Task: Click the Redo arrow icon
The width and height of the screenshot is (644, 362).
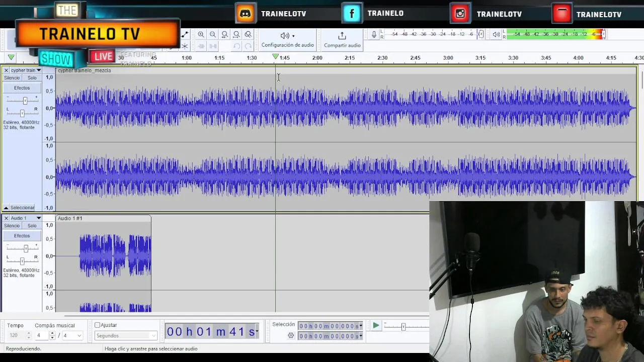Action: click(248, 46)
